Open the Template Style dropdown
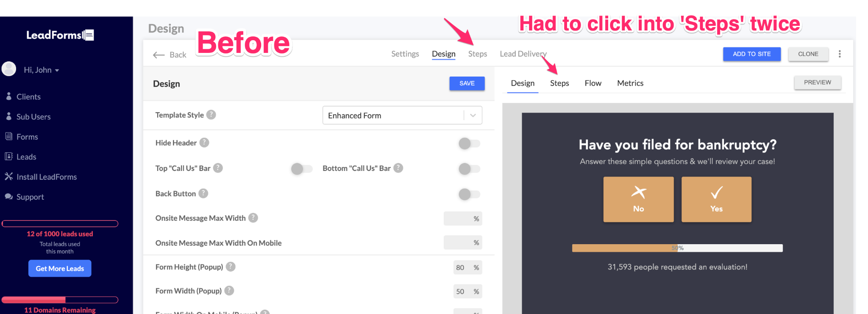 (402, 116)
